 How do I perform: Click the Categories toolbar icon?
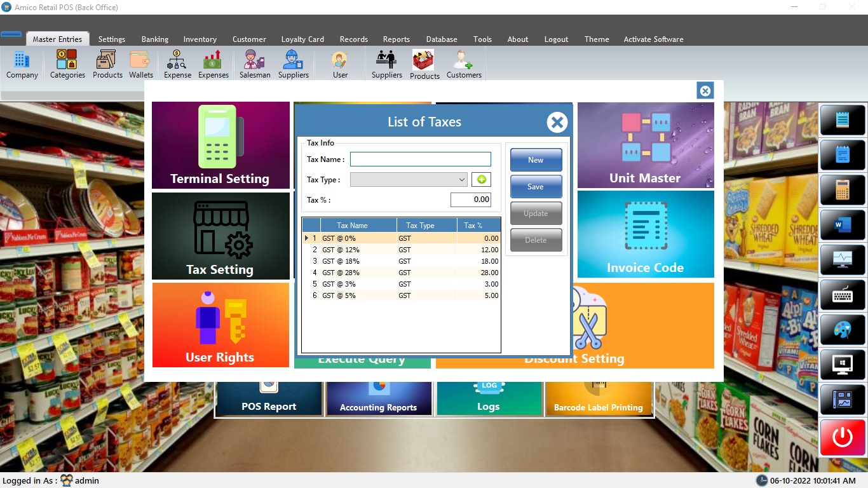(x=67, y=65)
